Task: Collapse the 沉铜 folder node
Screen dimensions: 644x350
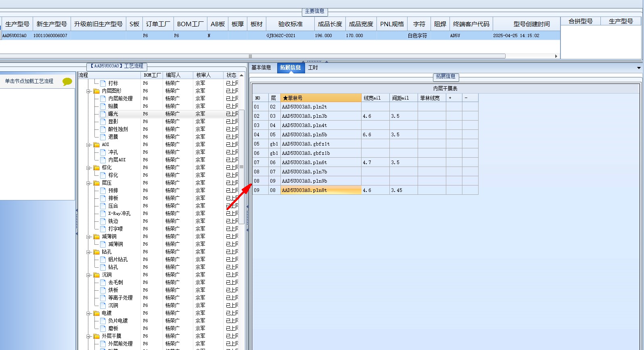Action: [x=88, y=275]
